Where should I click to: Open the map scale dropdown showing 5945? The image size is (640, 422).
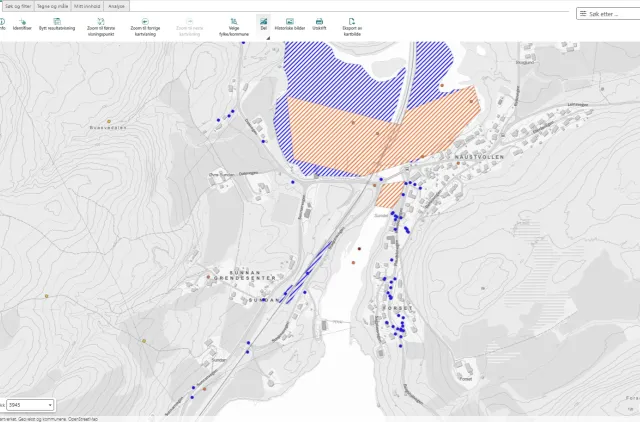click(x=28, y=405)
